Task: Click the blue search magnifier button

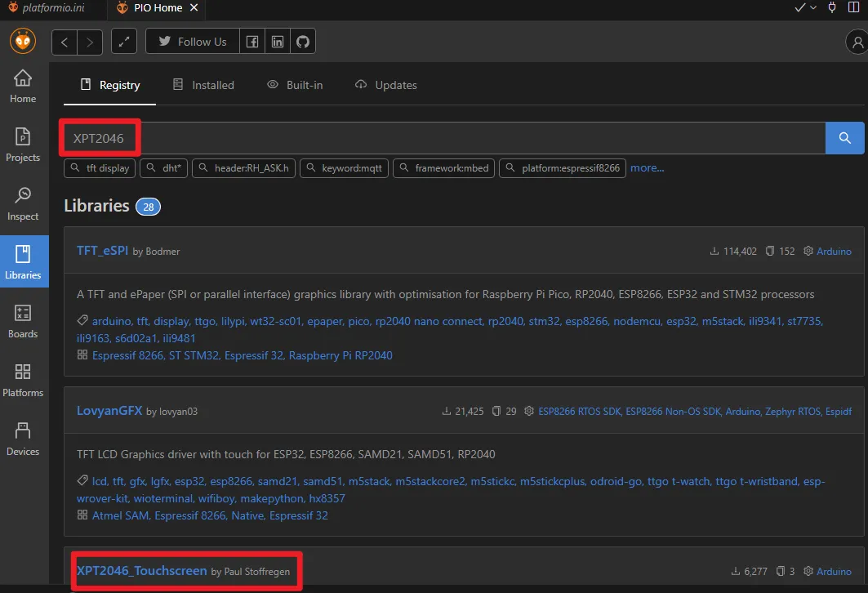Action: [844, 138]
